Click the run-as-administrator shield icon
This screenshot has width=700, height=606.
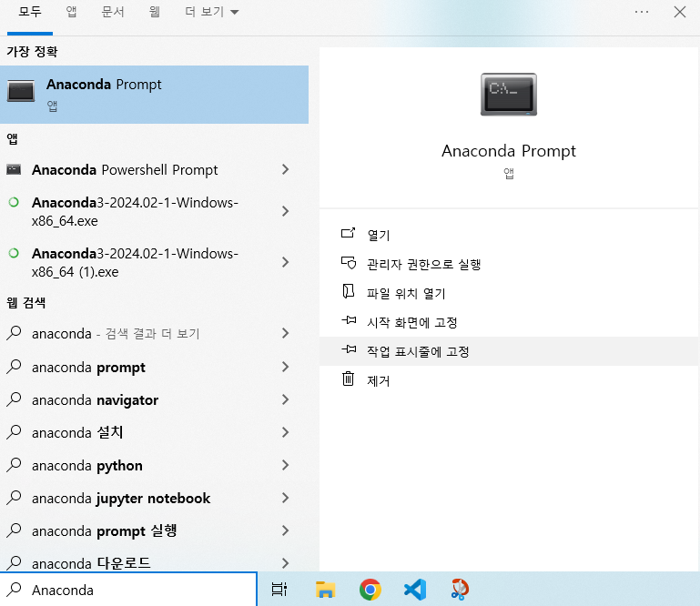pyautogui.click(x=349, y=263)
